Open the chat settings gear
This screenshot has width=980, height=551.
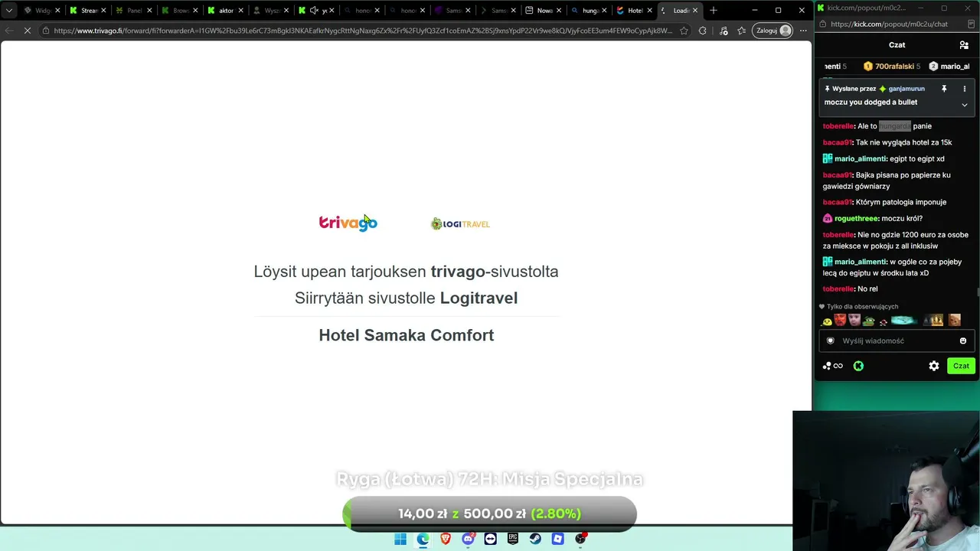coord(934,366)
